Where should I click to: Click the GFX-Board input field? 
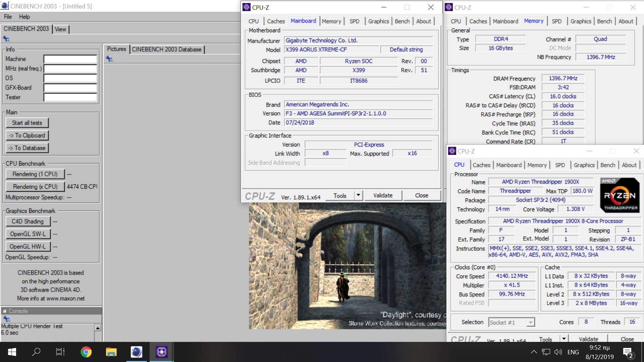(x=70, y=88)
